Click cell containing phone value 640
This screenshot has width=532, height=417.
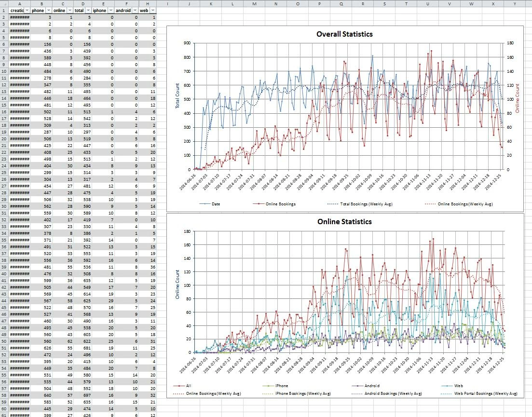tap(41, 395)
